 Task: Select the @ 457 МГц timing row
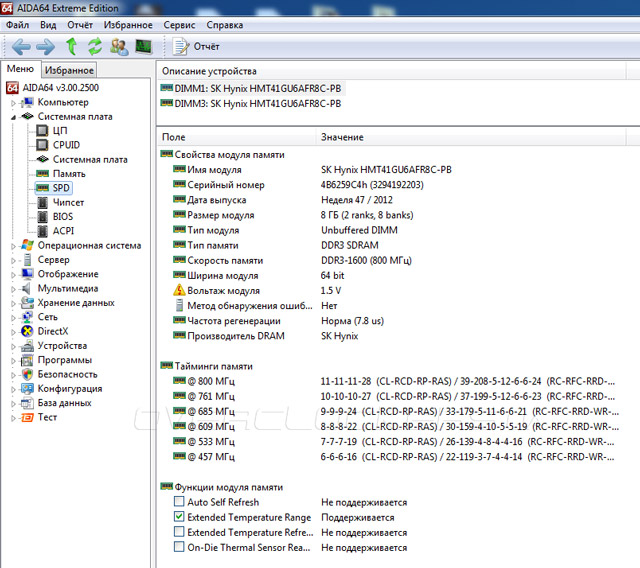[394, 457]
